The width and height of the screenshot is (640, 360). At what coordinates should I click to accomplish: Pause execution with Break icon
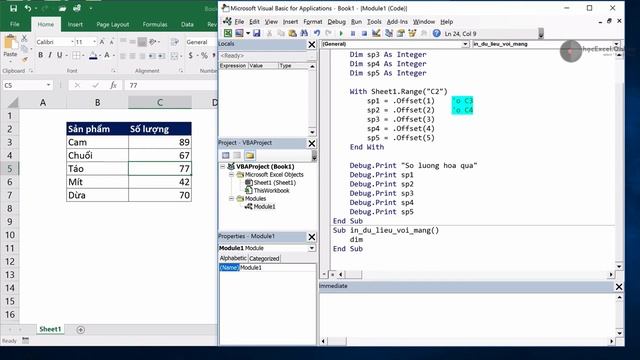click(353, 33)
